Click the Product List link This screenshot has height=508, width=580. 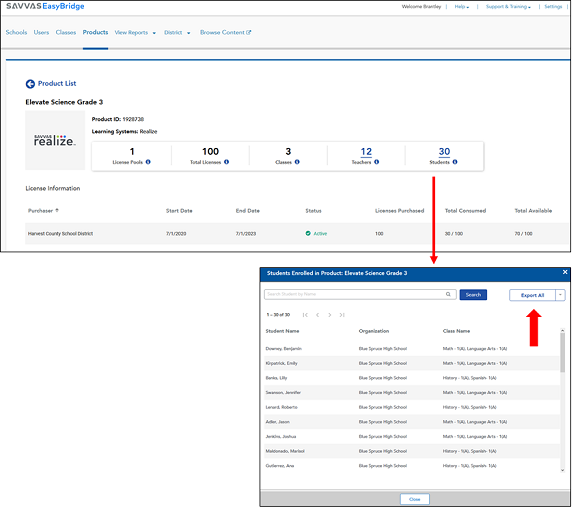pyautogui.click(x=57, y=84)
